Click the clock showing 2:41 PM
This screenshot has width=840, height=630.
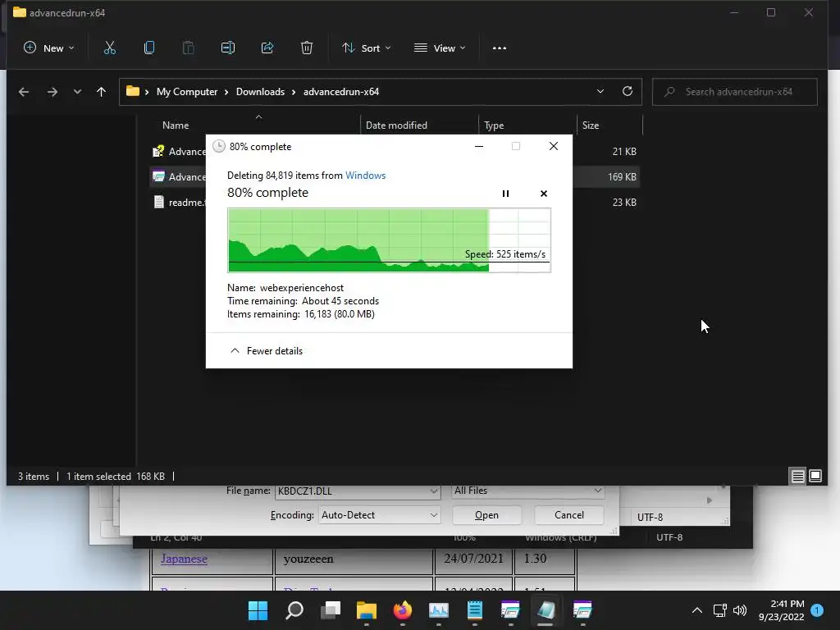pos(787,604)
